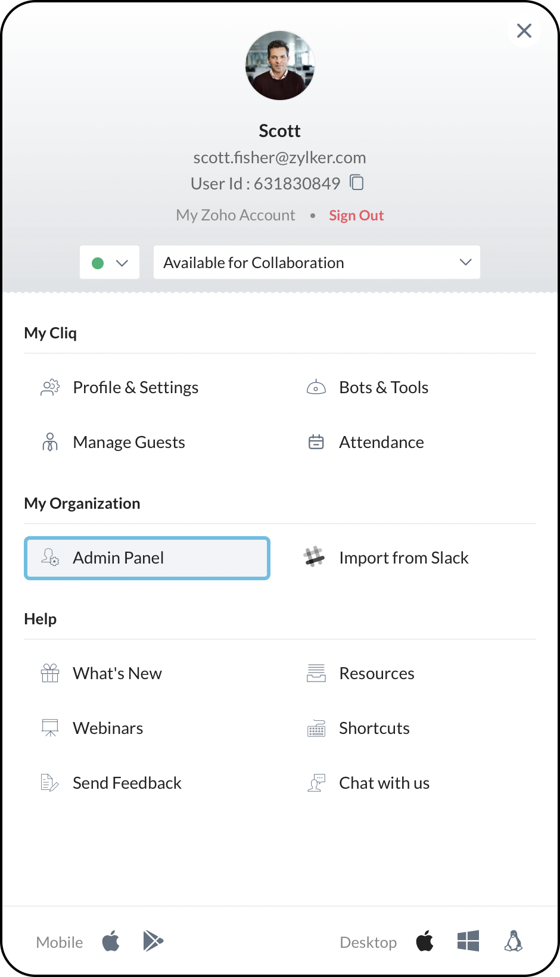Close the profile panel
The height and width of the screenshot is (977, 560).
pos(524,31)
